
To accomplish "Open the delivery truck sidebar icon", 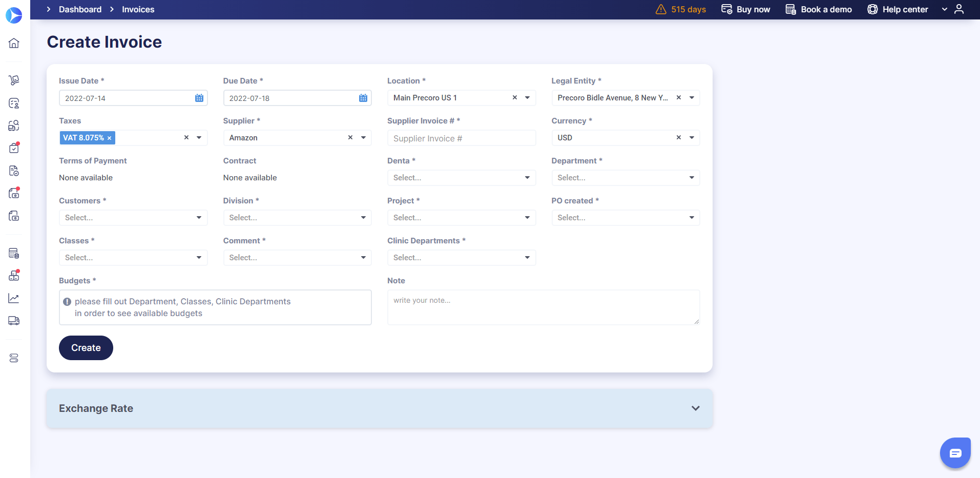I will (x=14, y=321).
